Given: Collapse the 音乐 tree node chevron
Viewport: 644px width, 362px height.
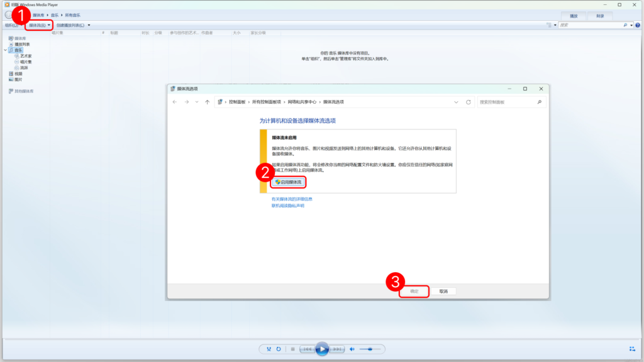Looking at the screenshot, I should point(5,50).
